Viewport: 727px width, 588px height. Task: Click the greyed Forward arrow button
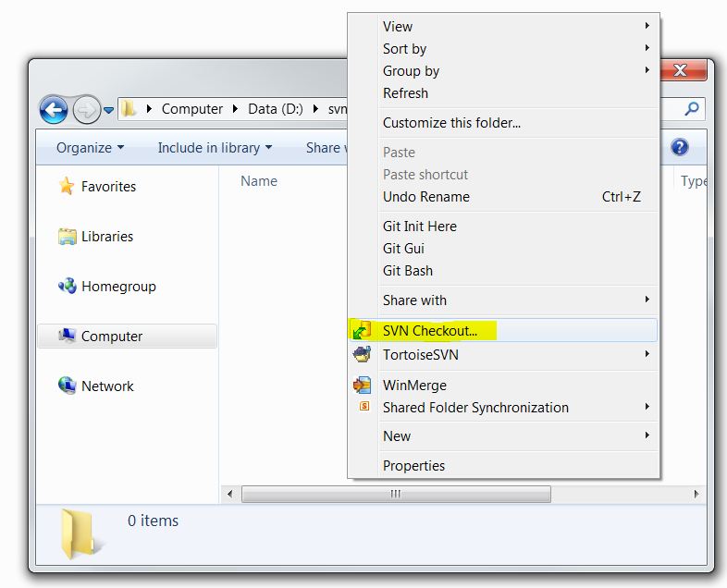point(87,110)
